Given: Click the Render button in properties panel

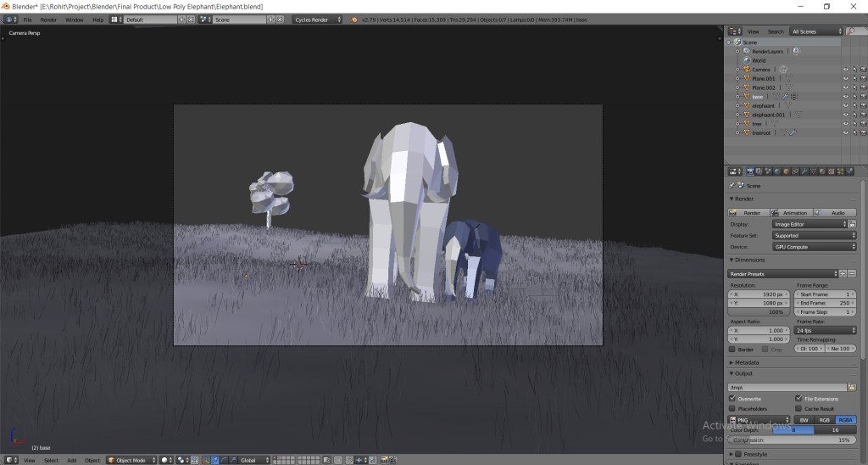Looking at the screenshot, I should [748, 212].
